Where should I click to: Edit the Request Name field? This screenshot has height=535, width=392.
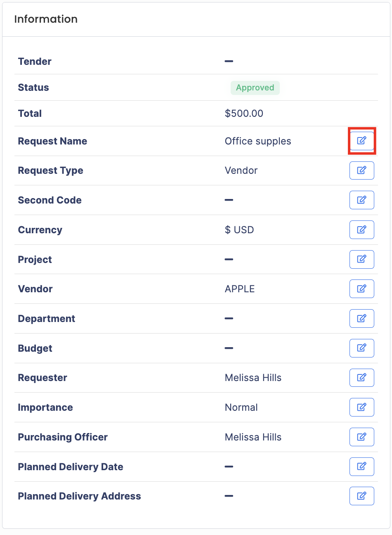coord(362,141)
